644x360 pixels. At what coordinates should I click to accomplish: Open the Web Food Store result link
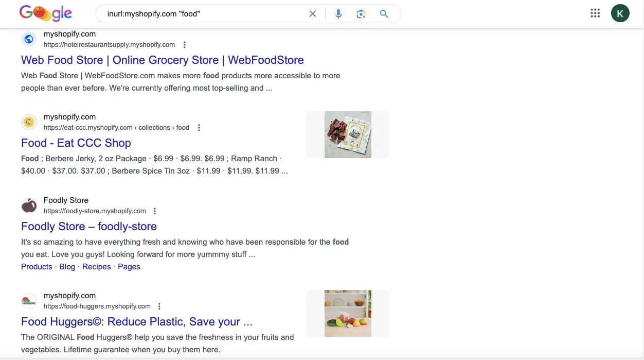coord(162,60)
